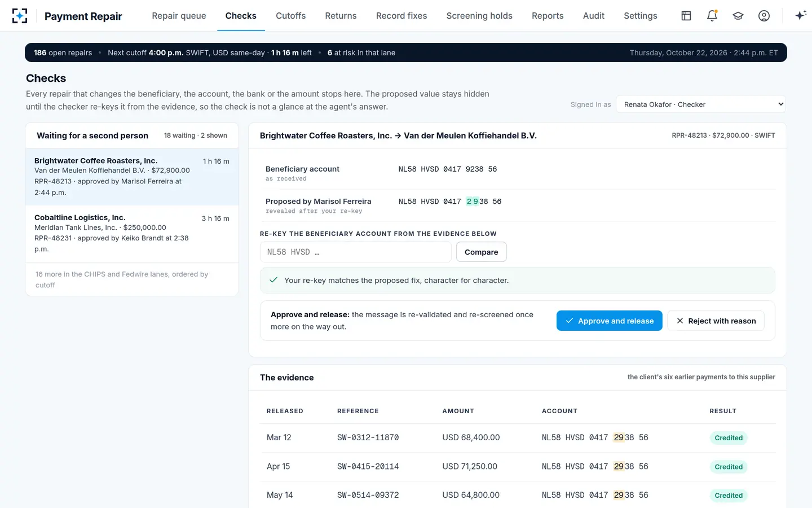Image resolution: width=812 pixels, height=508 pixels.
Task: Open the training graduation cap icon
Action: point(738,16)
